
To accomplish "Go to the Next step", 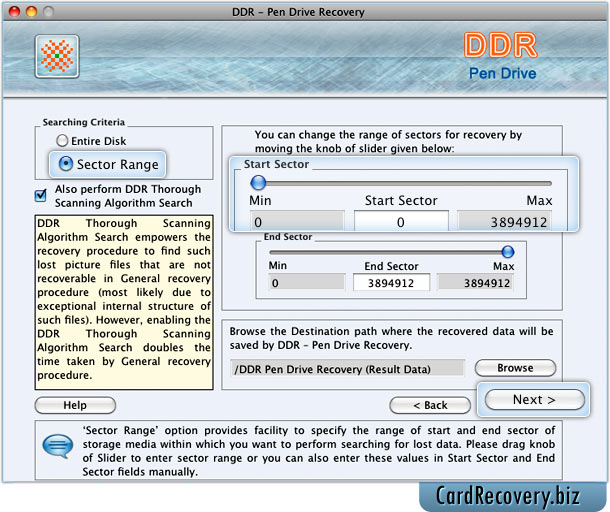I will pos(535,400).
